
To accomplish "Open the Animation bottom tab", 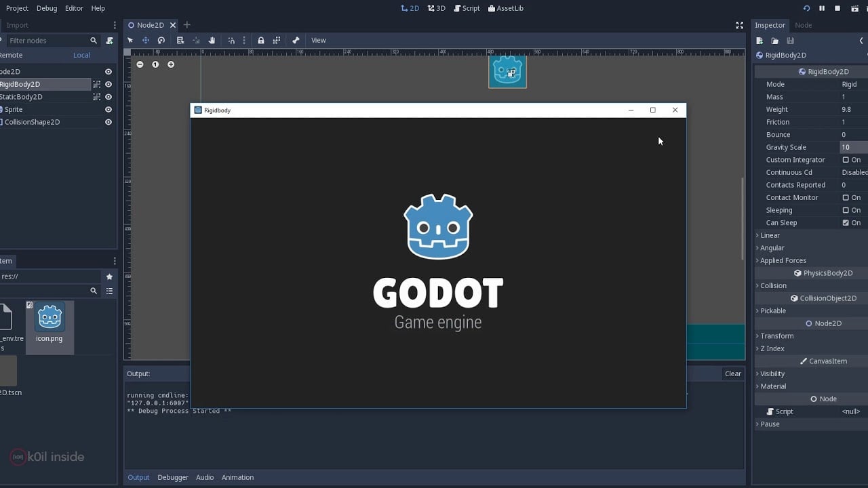I will (x=238, y=477).
